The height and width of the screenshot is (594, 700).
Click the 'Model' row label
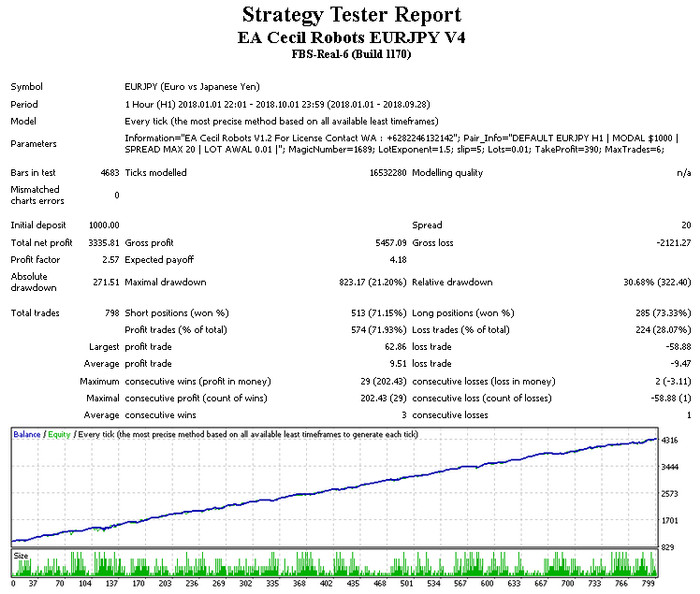point(23,121)
